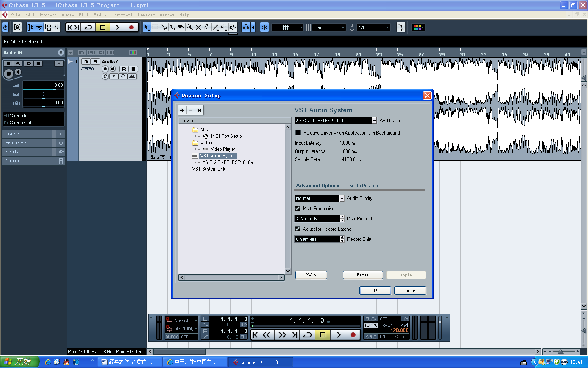
Task: Open the Mixer from toolbar icon
Action: click(x=57, y=27)
